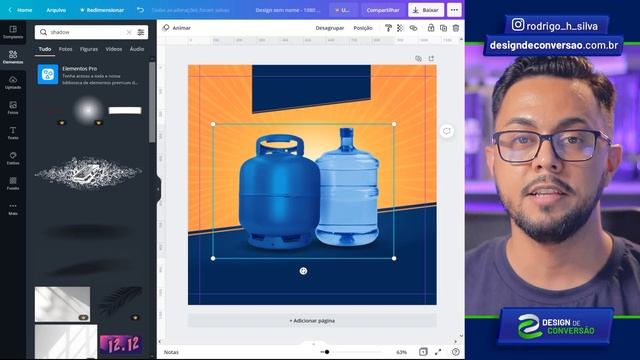Viewport: 640px width, 360px height.
Task: Open the page grid view icon
Action: coord(423,352)
